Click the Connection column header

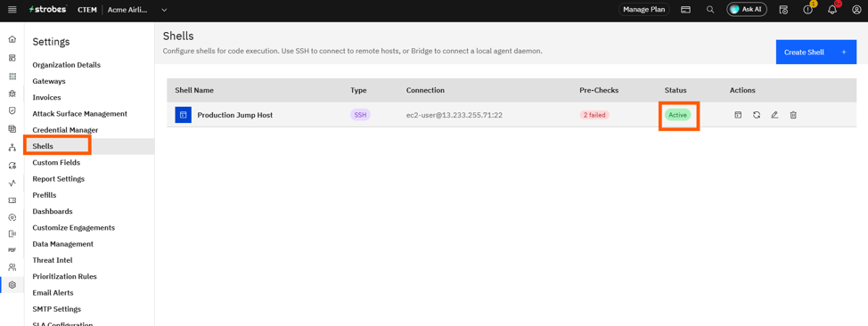425,90
